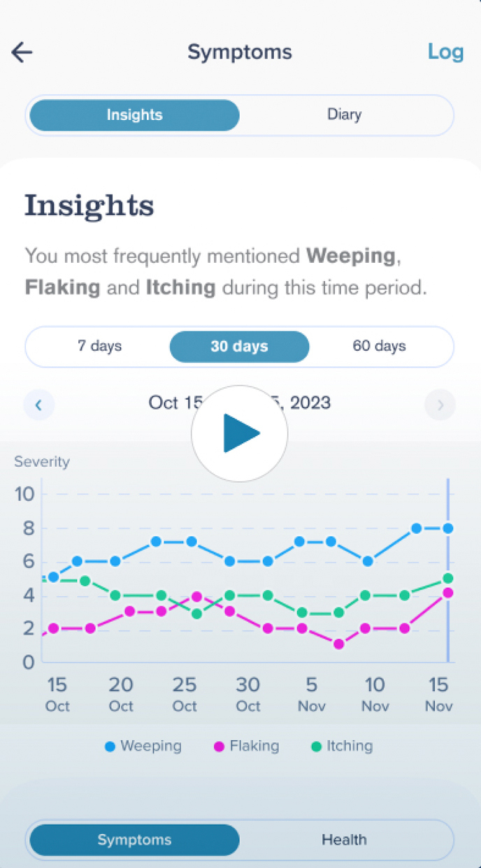Viewport: 481px width, 868px height.
Task: Select the 7 days range
Action: 99,347
